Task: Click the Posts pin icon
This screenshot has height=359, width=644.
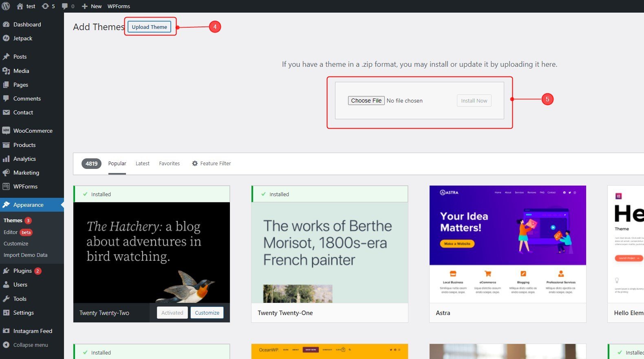Action: pos(6,57)
